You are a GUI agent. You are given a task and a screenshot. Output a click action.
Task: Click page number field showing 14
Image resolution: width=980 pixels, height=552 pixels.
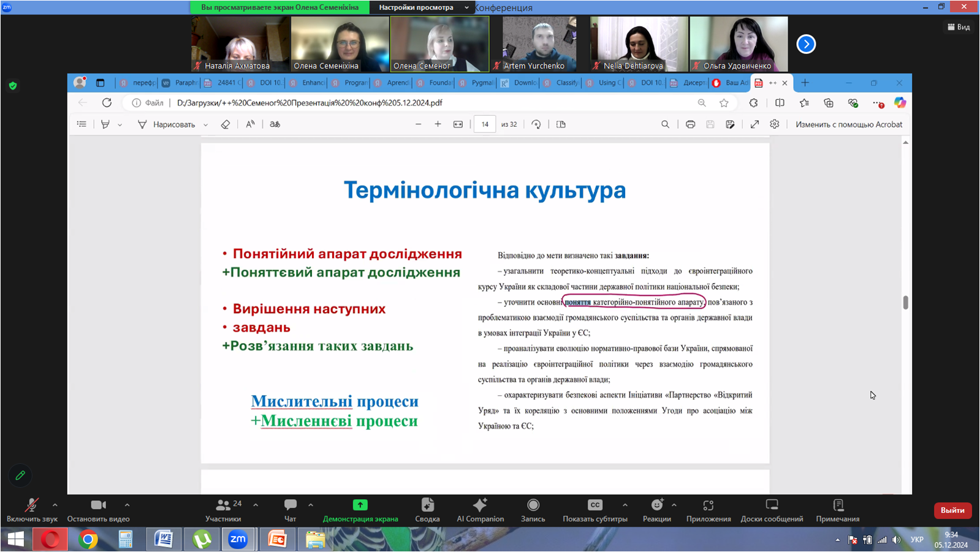point(485,124)
